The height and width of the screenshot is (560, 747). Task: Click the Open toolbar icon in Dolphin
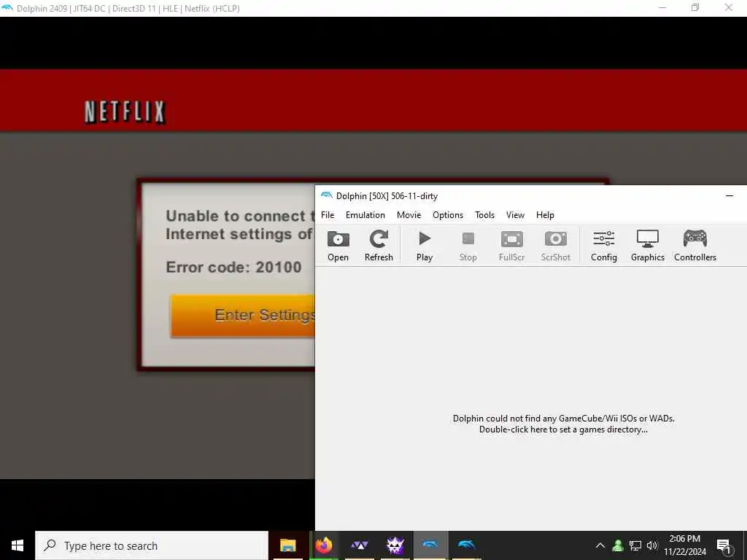coord(338,246)
